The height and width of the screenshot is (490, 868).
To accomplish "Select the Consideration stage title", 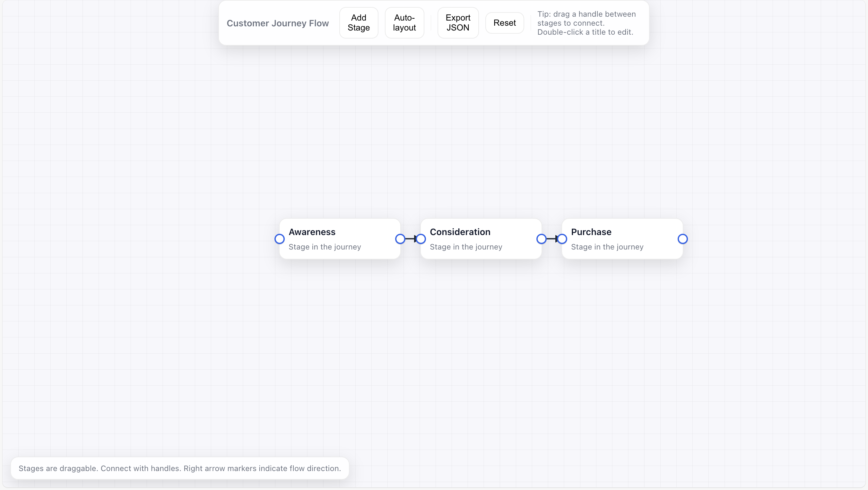I will (x=460, y=232).
